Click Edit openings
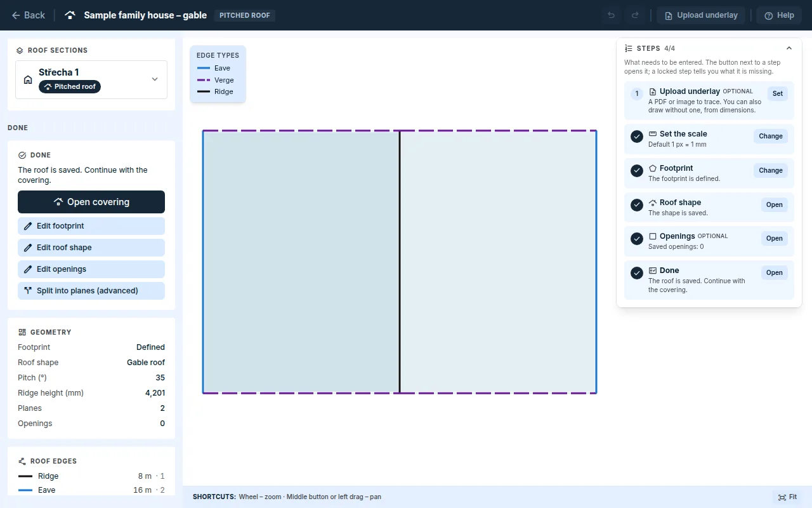This screenshot has width=812, height=508. [91, 269]
